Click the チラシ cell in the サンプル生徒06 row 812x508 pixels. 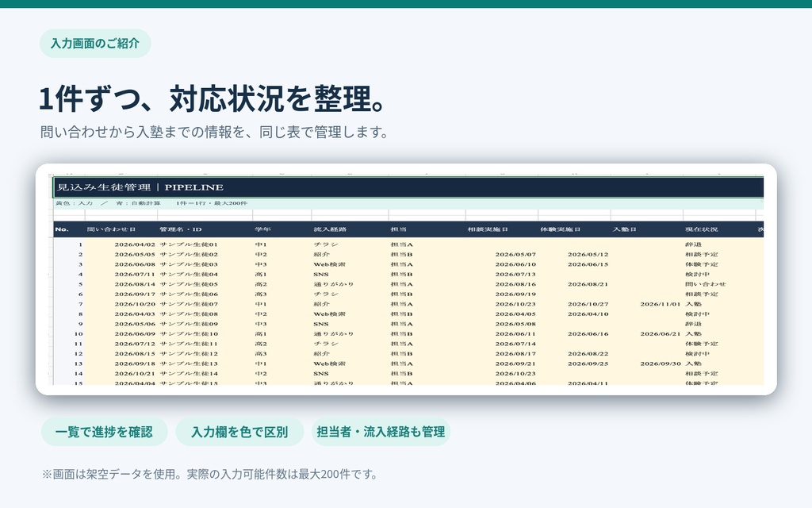click(326, 294)
